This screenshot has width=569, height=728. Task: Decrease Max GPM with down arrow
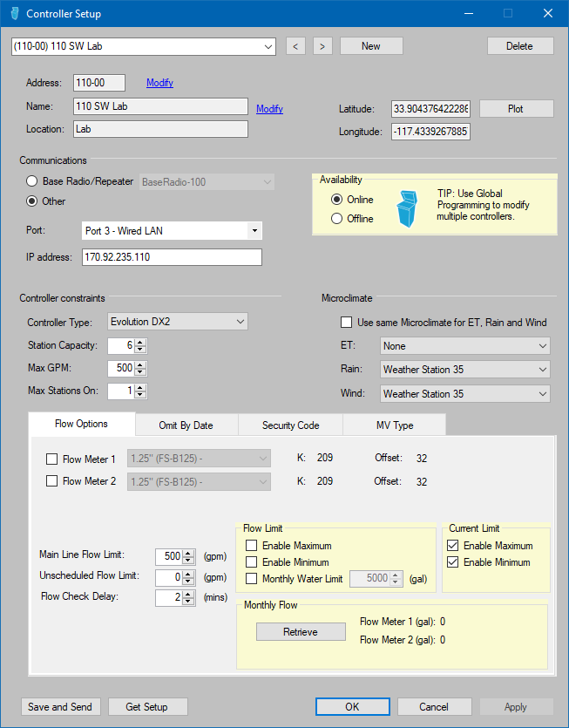pos(140,372)
